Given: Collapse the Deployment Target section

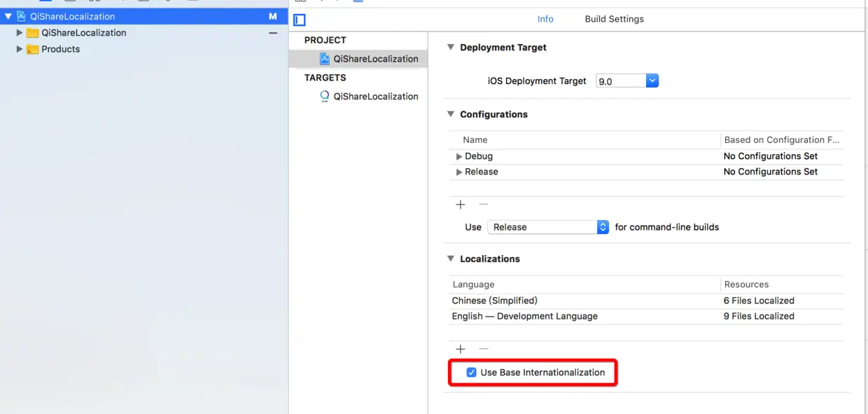Looking at the screenshot, I should (450, 48).
